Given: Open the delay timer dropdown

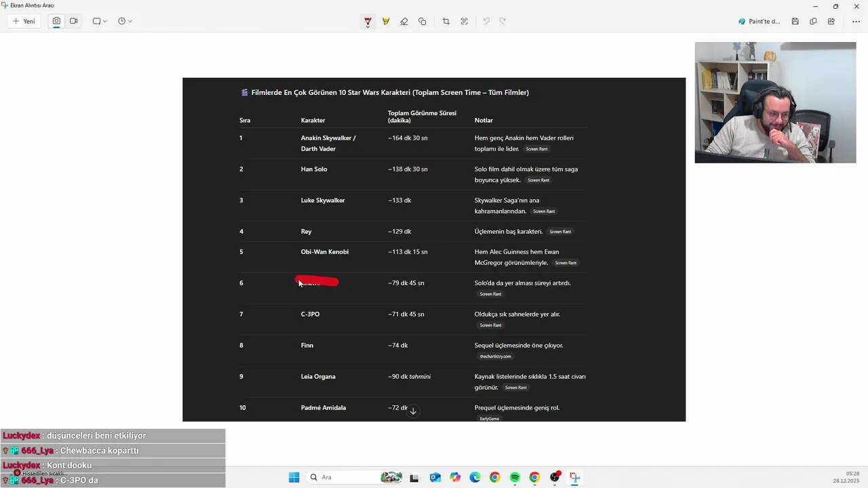Looking at the screenshot, I should [x=125, y=21].
